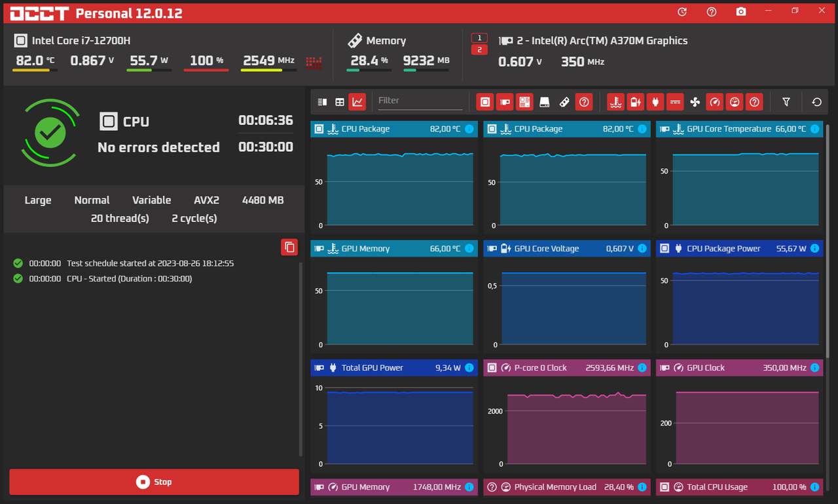Show info for GPU Clock
Image resolution: width=838 pixels, height=504 pixels.
814,368
